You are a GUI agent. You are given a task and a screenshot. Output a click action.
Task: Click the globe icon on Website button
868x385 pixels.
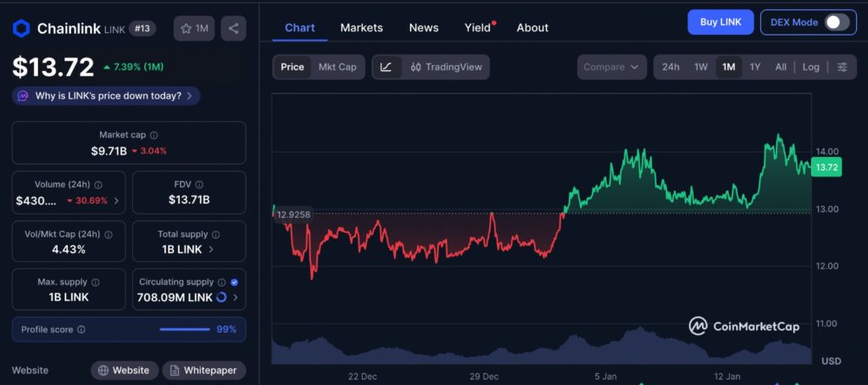pos(103,371)
